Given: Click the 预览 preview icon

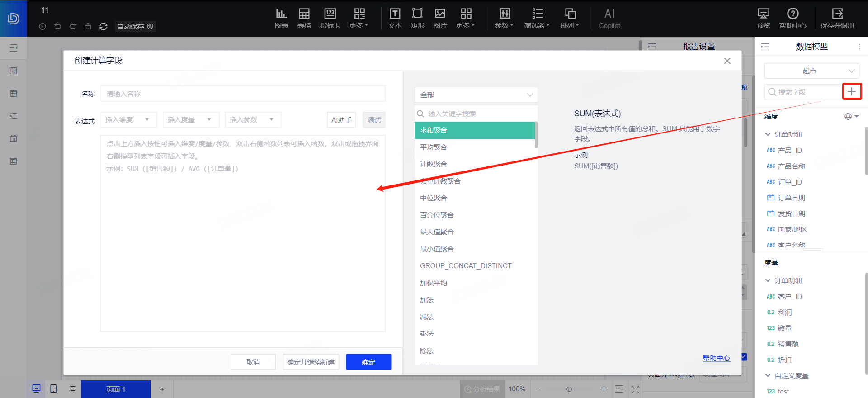Looking at the screenshot, I should pyautogui.click(x=763, y=19).
